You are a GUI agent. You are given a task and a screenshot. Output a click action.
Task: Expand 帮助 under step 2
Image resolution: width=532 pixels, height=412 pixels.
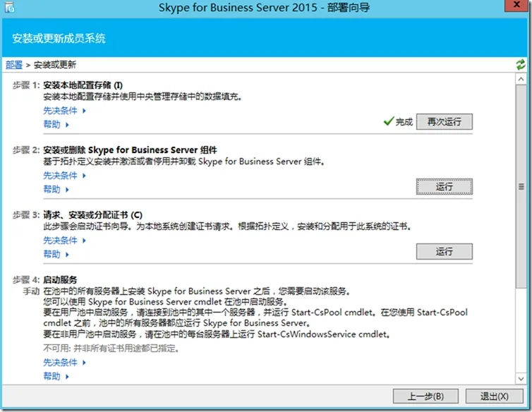click(x=56, y=189)
